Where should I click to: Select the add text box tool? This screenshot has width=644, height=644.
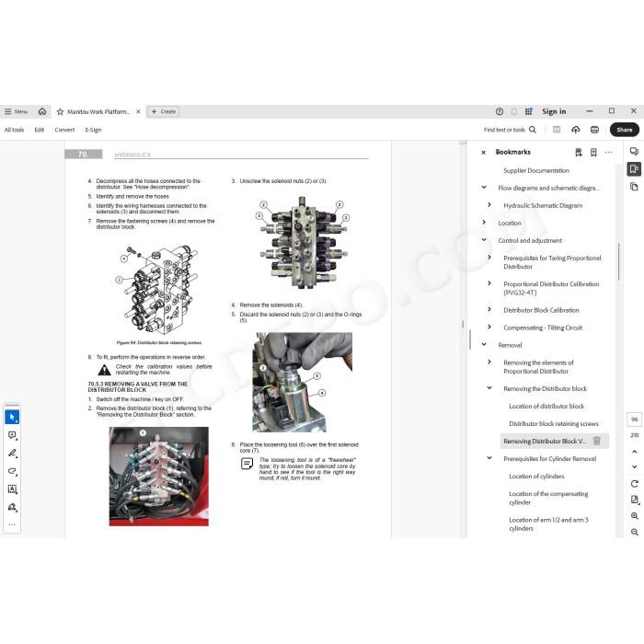pyautogui.click(x=12, y=489)
